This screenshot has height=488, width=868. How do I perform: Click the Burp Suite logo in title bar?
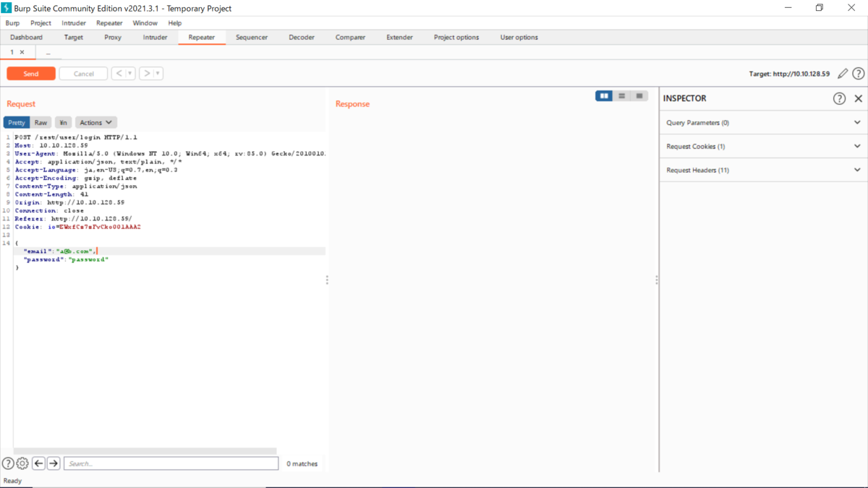pos(7,8)
